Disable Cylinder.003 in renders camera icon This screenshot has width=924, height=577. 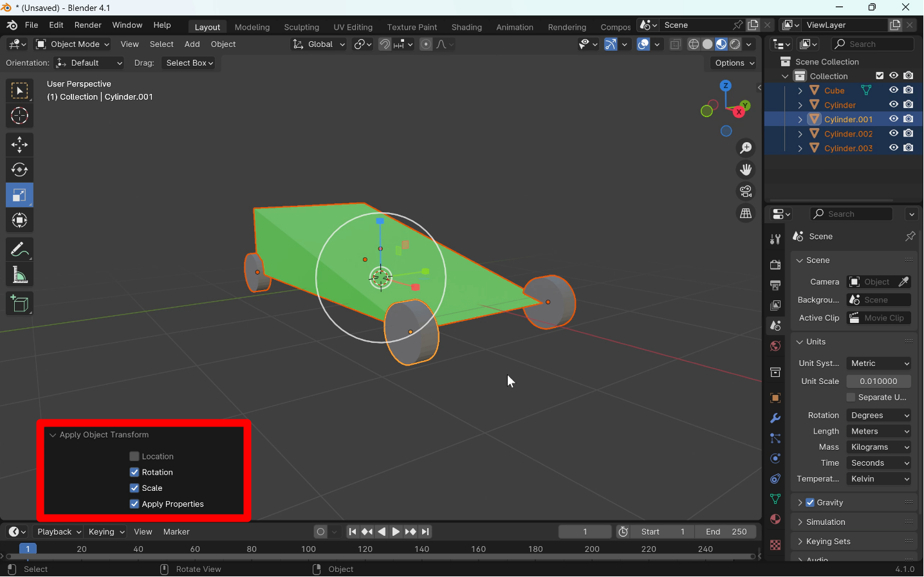pos(909,148)
